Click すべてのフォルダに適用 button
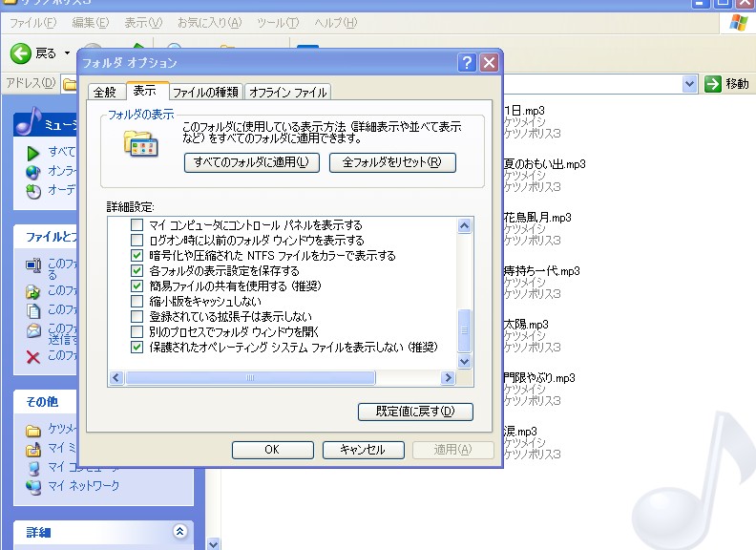Viewport: 756px width, 550px height. coord(251,162)
